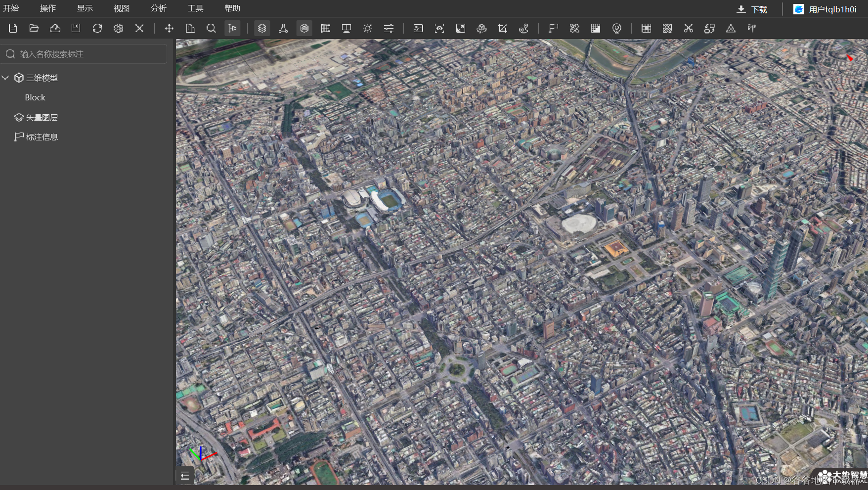The height and width of the screenshot is (490, 868).
Task: Create a new project file
Action: tap(13, 28)
